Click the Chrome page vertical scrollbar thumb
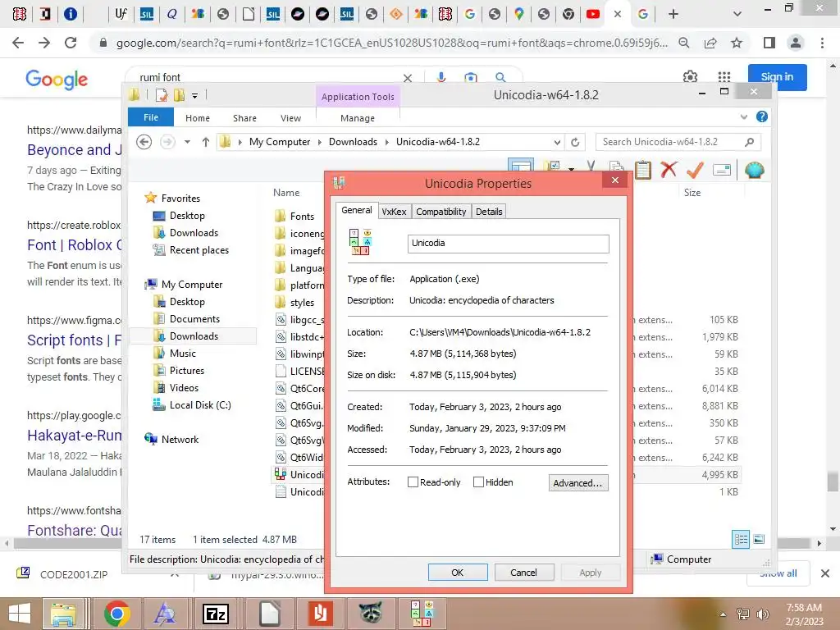The height and width of the screenshot is (630, 840). (832, 482)
